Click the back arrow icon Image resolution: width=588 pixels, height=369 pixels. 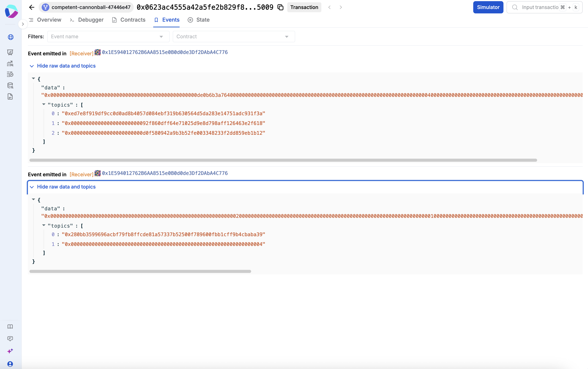[x=32, y=7]
